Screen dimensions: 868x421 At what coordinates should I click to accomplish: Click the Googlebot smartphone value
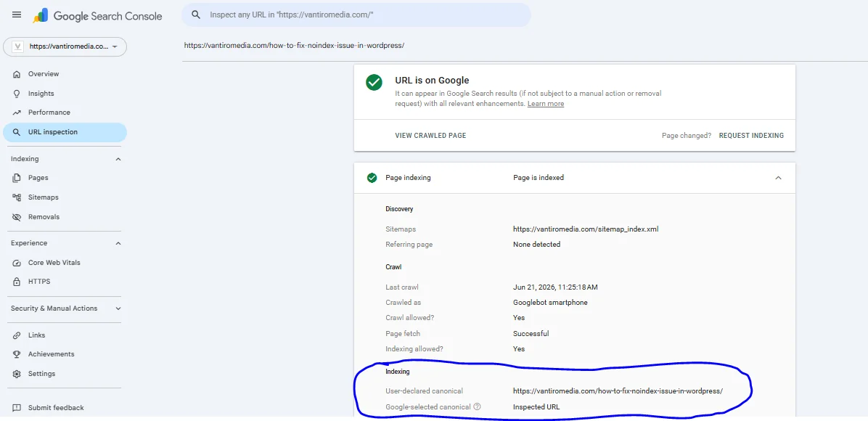(550, 303)
